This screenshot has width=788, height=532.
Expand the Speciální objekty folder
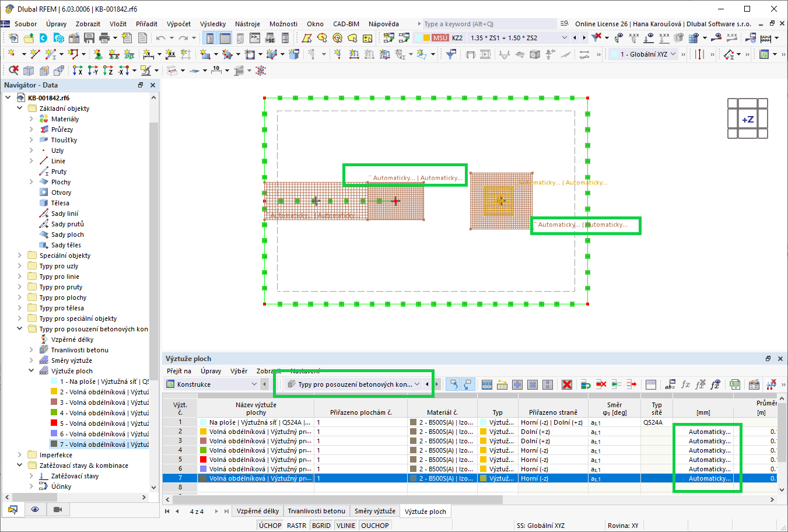tap(19, 256)
